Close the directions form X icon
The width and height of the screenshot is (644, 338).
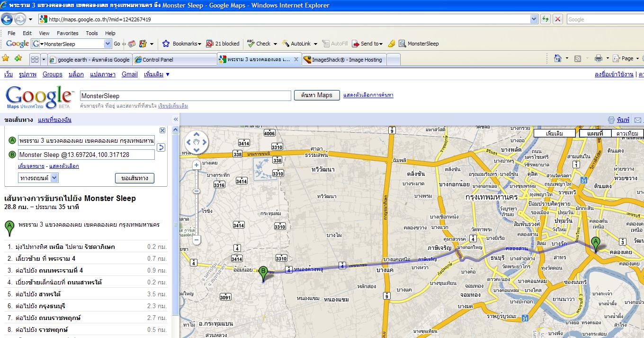pos(162,130)
